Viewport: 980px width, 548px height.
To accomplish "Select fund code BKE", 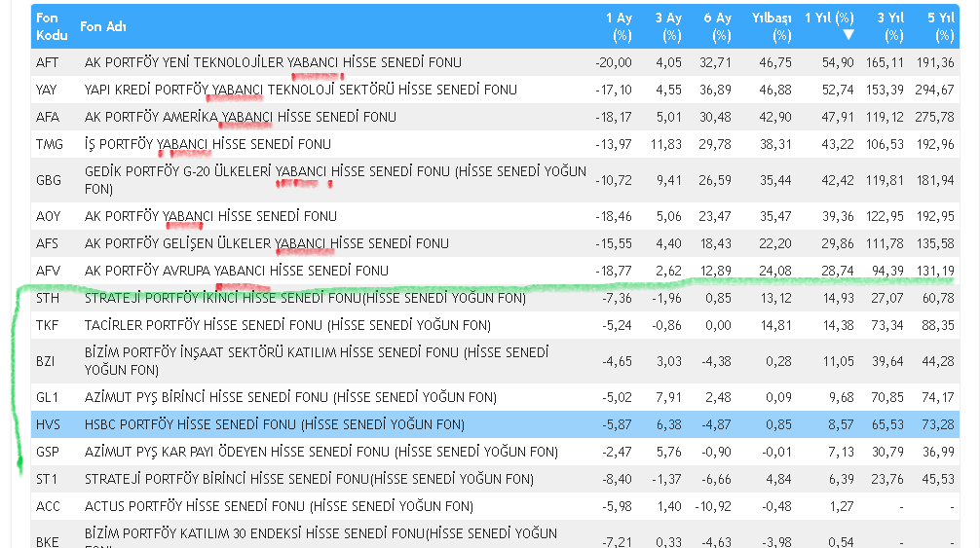I will click(x=47, y=542).
